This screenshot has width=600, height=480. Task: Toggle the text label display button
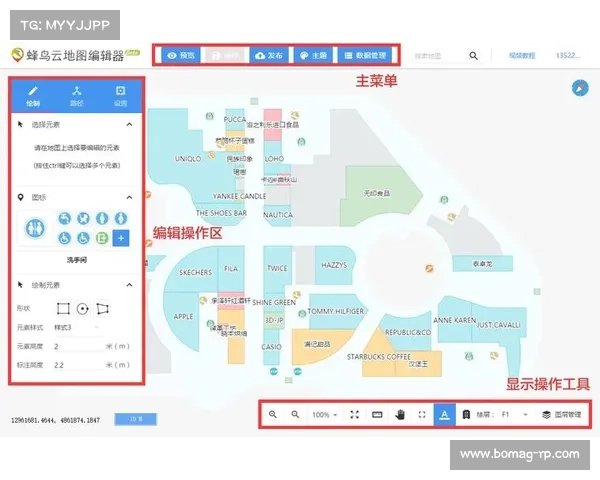click(x=444, y=414)
